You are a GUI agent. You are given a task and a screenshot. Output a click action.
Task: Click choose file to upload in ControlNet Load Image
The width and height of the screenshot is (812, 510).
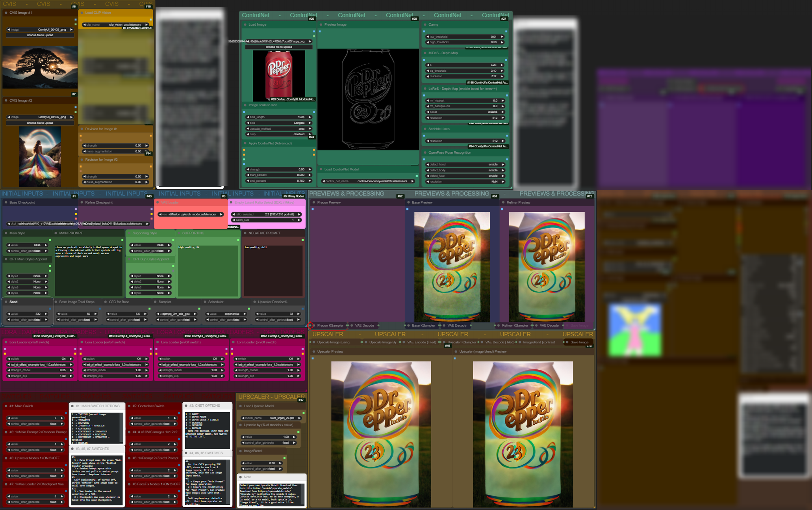[278, 47]
